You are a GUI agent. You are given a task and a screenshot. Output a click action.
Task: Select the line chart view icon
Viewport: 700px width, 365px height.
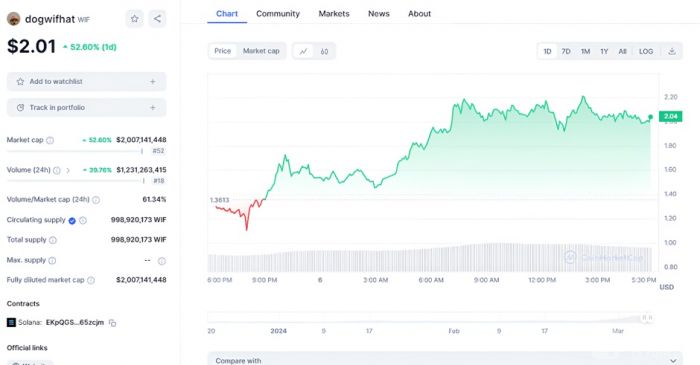(x=303, y=51)
